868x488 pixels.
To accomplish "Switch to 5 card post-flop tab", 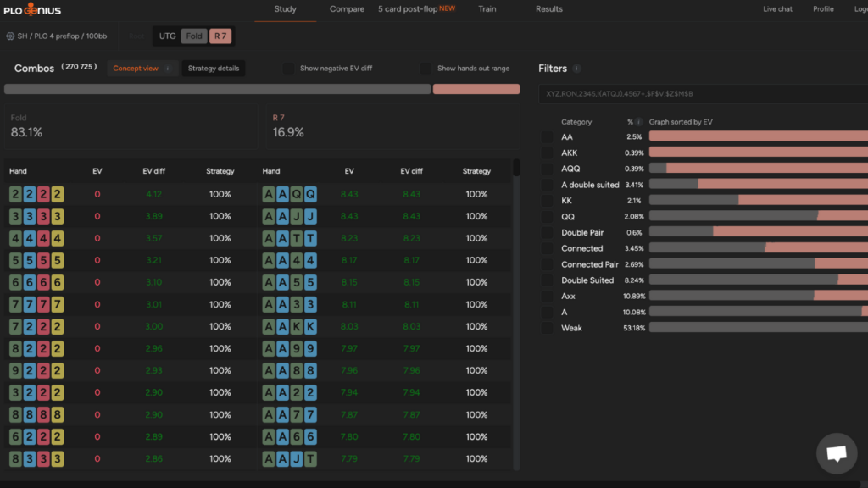I will coord(416,8).
